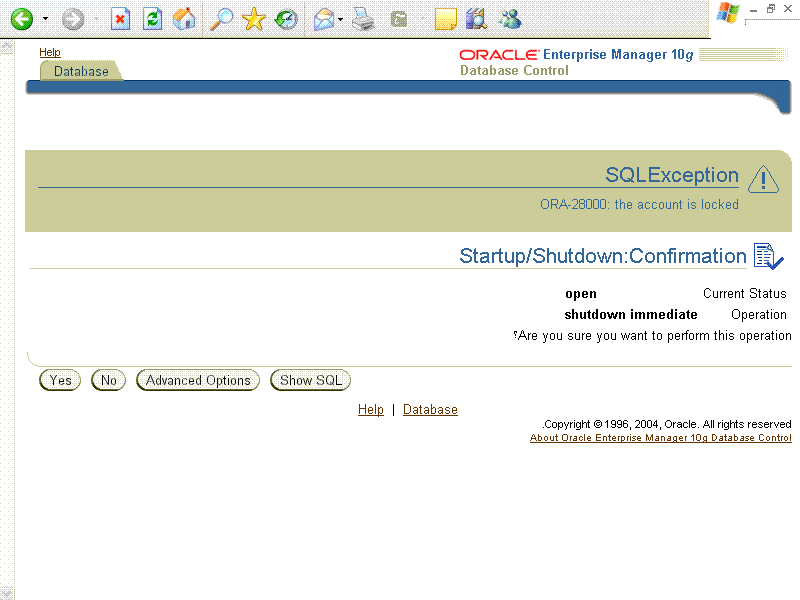This screenshot has height=600, width=800.
Task: Confirm shutdown by clicking Yes
Action: (x=60, y=381)
